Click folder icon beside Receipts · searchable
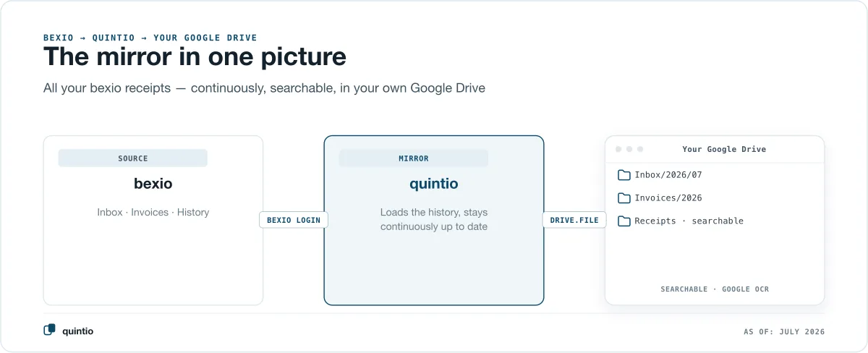Viewport: 868px width, 353px height. pyautogui.click(x=624, y=221)
